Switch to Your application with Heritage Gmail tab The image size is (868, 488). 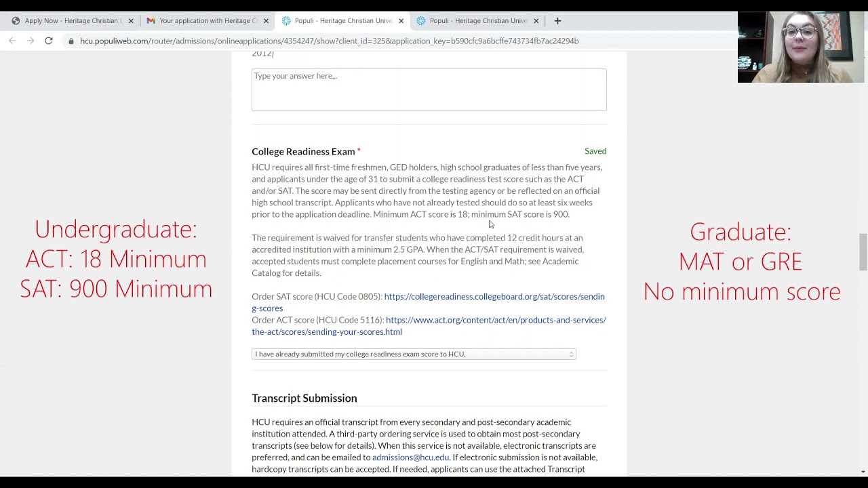coord(207,21)
